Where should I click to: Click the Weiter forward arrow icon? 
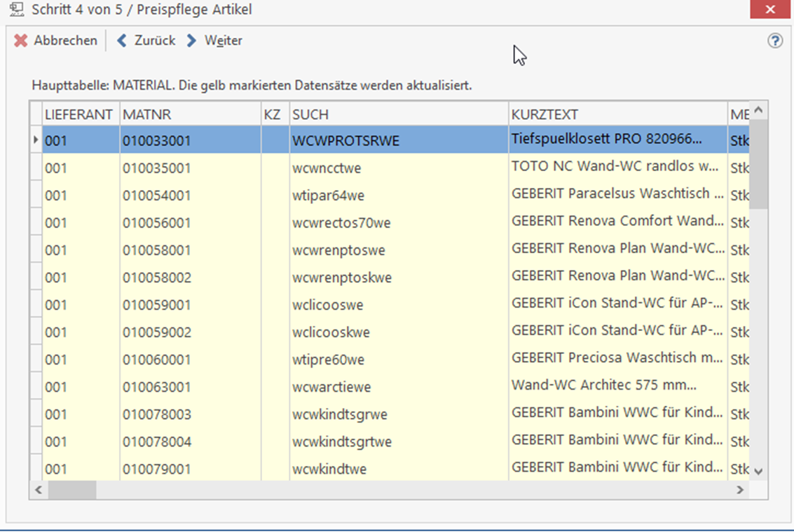tap(191, 41)
